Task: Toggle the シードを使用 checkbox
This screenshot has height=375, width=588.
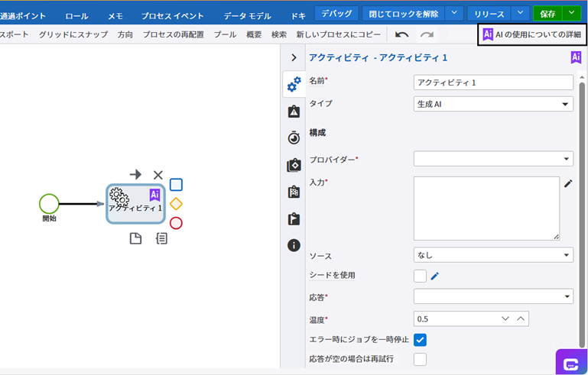Action: (420, 276)
